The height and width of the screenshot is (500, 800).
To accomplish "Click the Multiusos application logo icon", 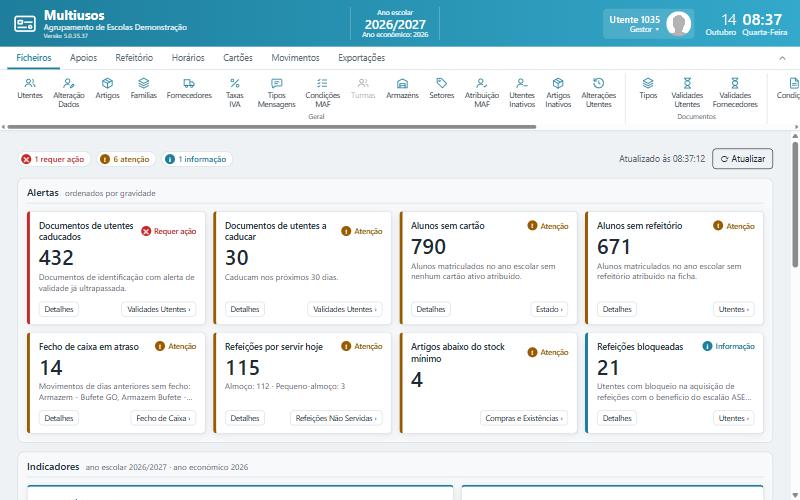I will 24,23.
